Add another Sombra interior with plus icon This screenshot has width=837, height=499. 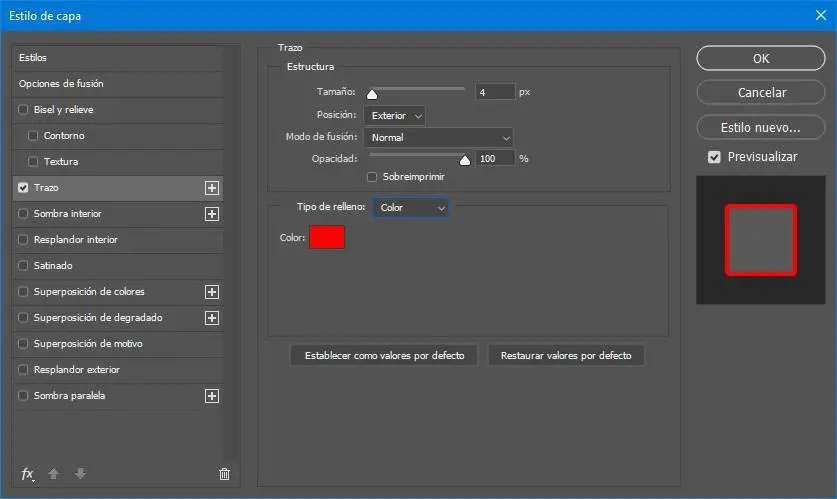tap(212, 214)
